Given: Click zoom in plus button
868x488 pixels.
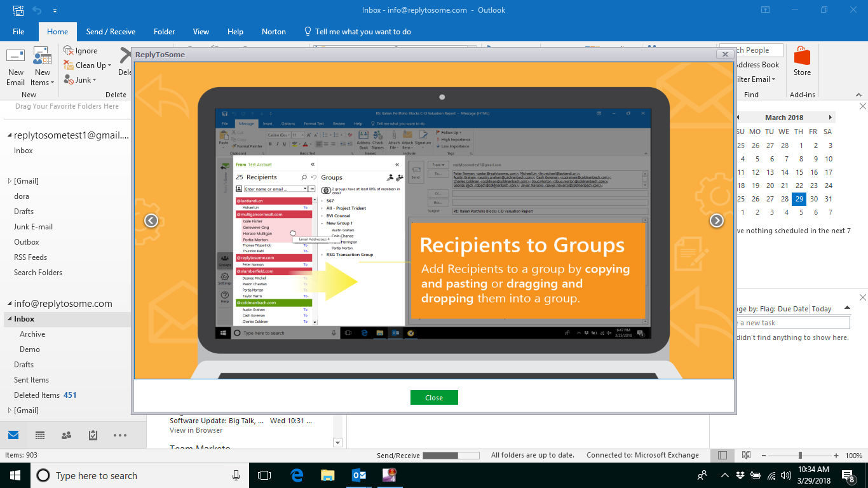Looking at the screenshot, I should point(836,456).
